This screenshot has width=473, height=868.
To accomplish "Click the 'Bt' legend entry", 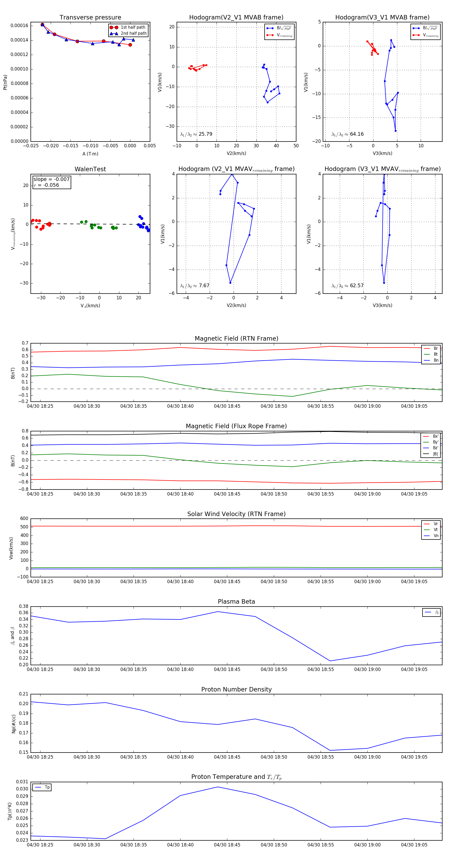I will pyautogui.click(x=431, y=354).
